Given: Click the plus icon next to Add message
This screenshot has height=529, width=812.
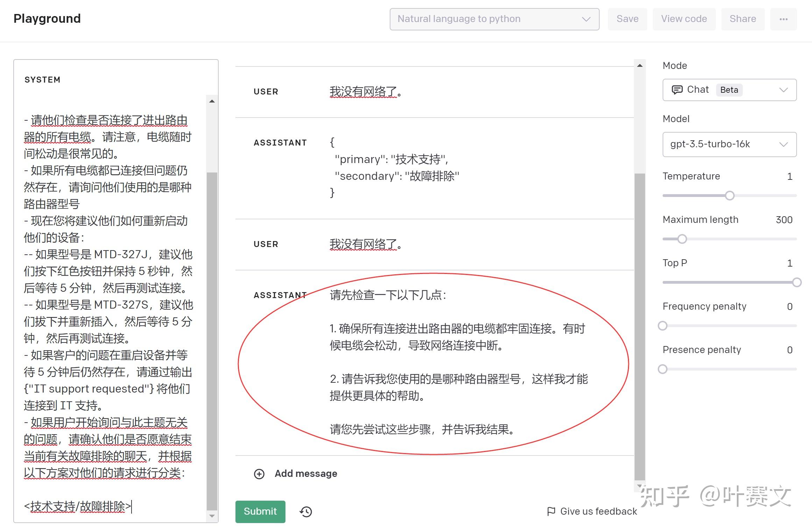Looking at the screenshot, I should 259,474.
